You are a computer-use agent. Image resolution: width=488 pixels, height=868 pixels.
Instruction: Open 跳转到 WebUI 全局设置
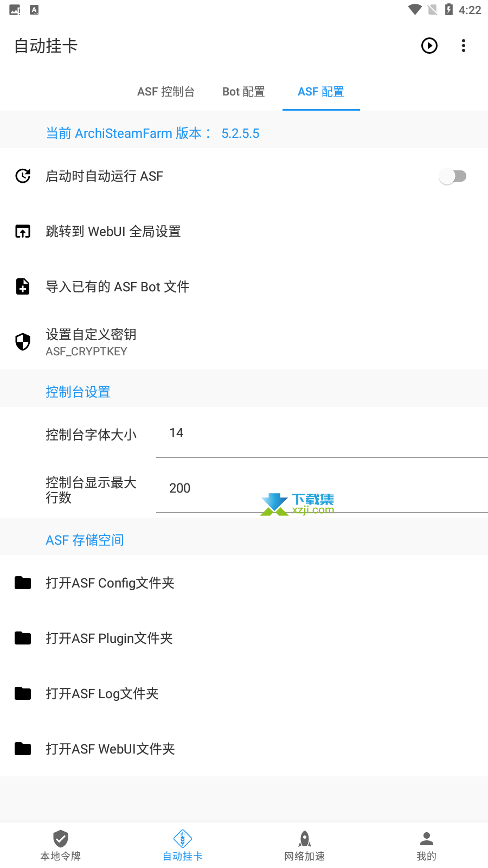[244, 231]
